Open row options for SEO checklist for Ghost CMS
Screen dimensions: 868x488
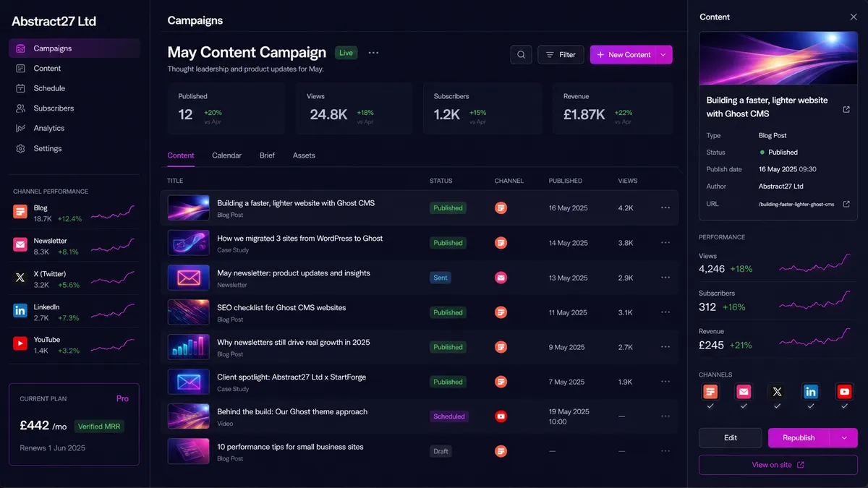pyautogui.click(x=665, y=312)
